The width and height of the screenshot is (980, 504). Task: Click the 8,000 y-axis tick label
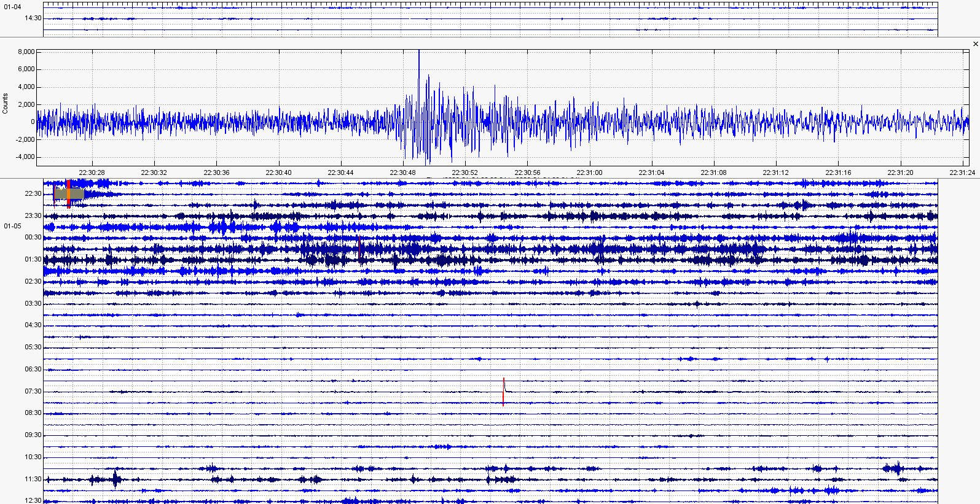(26, 52)
